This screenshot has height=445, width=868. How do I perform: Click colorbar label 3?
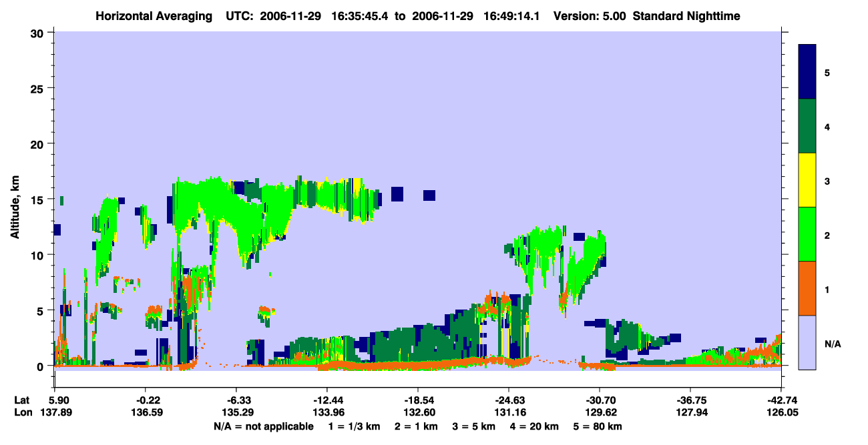tap(827, 180)
